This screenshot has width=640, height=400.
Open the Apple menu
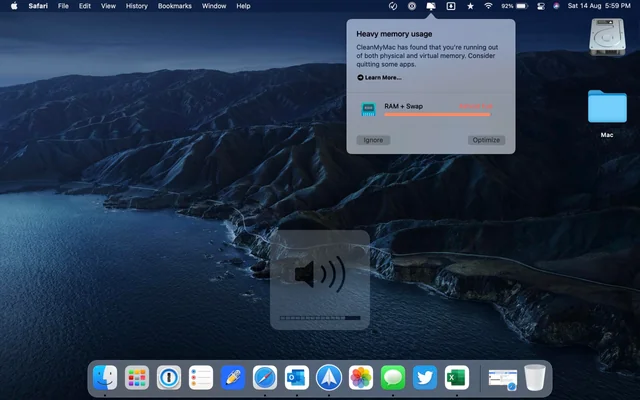(14, 6)
